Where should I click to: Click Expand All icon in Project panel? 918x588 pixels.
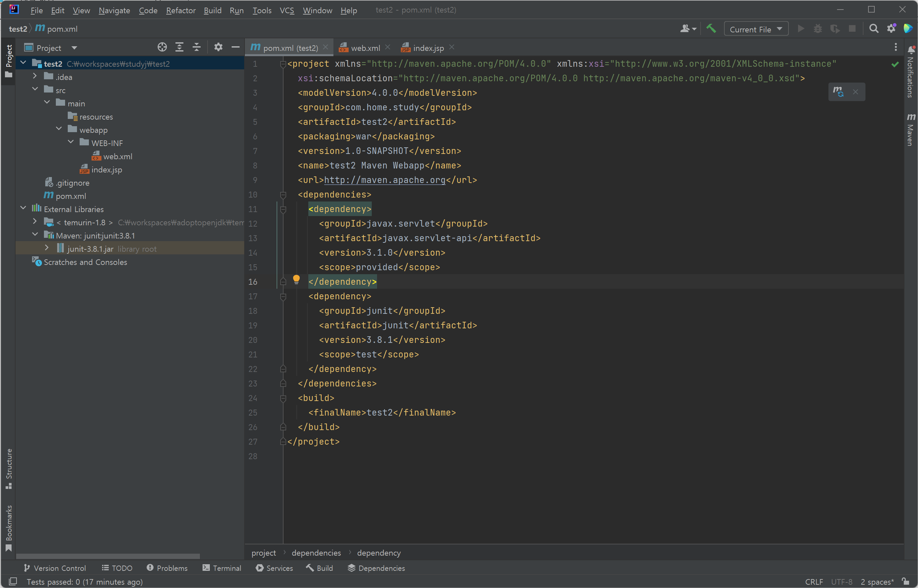tap(179, 47)
